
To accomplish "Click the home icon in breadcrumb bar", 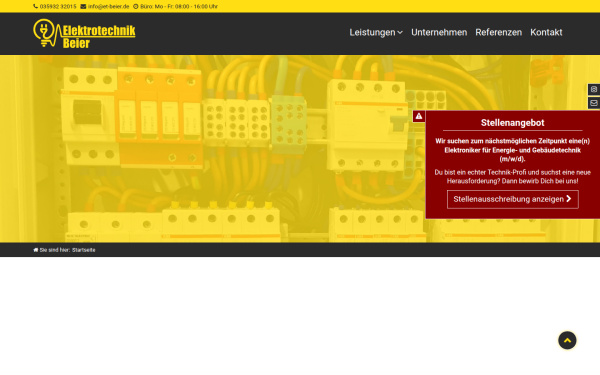I will tap(36, 250).
